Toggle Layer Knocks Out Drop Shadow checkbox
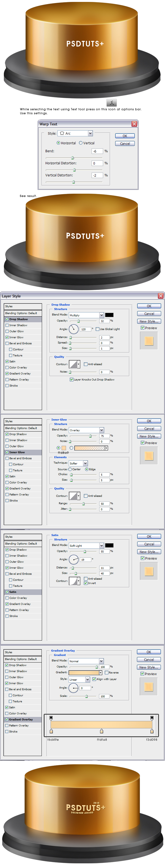The image size is (165, 868). coord(71,379)
